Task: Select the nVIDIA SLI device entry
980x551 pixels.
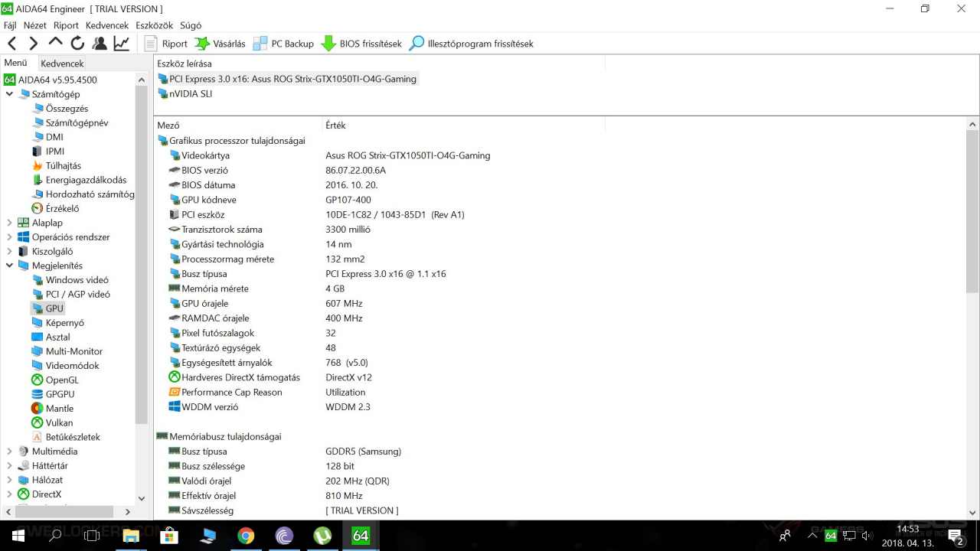Action: 185,94
